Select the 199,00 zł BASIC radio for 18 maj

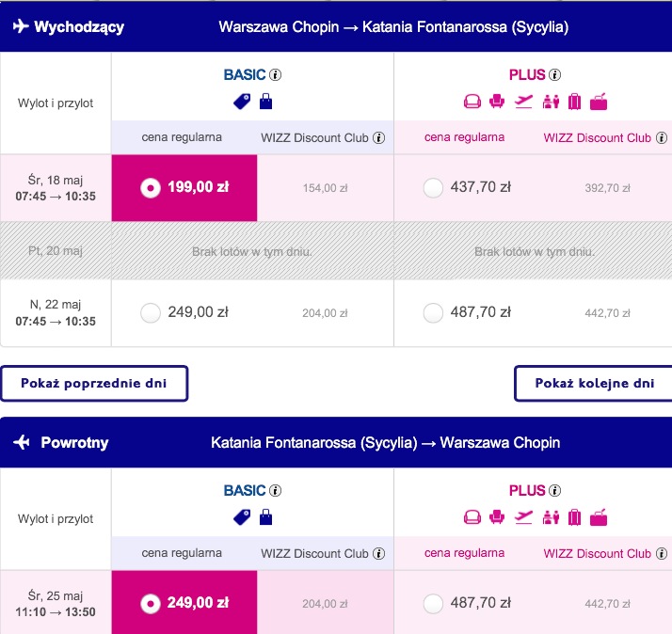[x=151, y=187]
